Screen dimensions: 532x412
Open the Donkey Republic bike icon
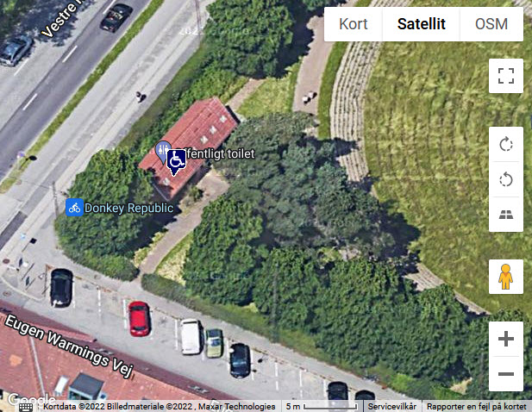pyautogui.click(x=74, y=208)
